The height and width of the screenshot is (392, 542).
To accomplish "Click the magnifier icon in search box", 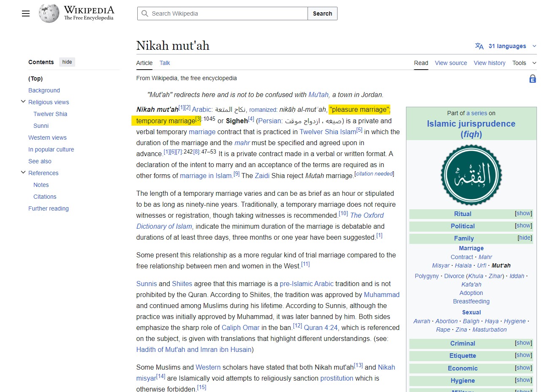I will pyautogui.click(x=145, y=14).
